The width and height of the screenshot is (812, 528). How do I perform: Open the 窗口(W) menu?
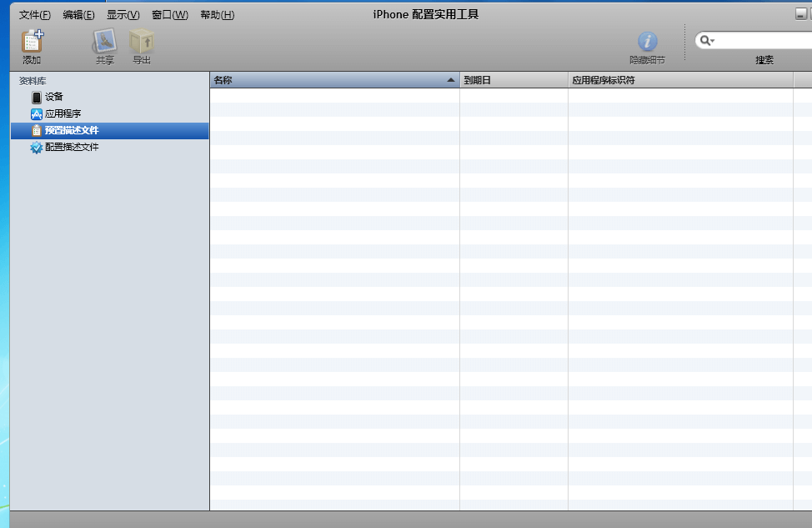pyautogui.click(x=170, y=15)
